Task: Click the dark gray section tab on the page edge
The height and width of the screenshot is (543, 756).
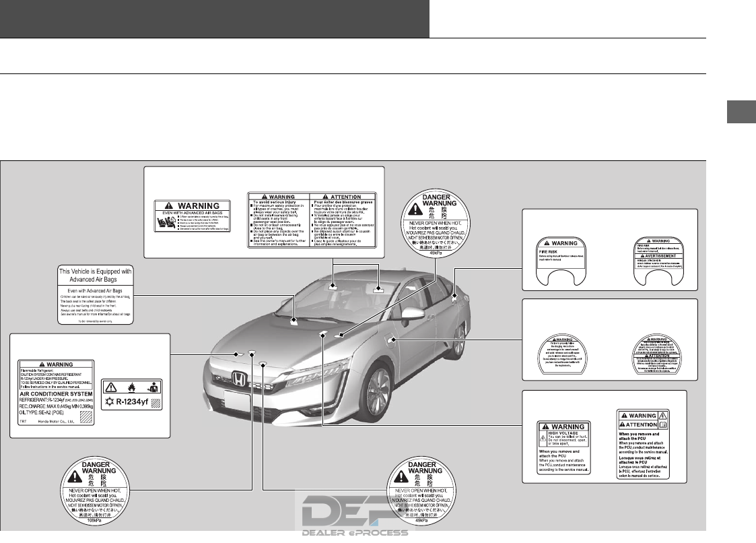Action: click(x=741, y=112)
